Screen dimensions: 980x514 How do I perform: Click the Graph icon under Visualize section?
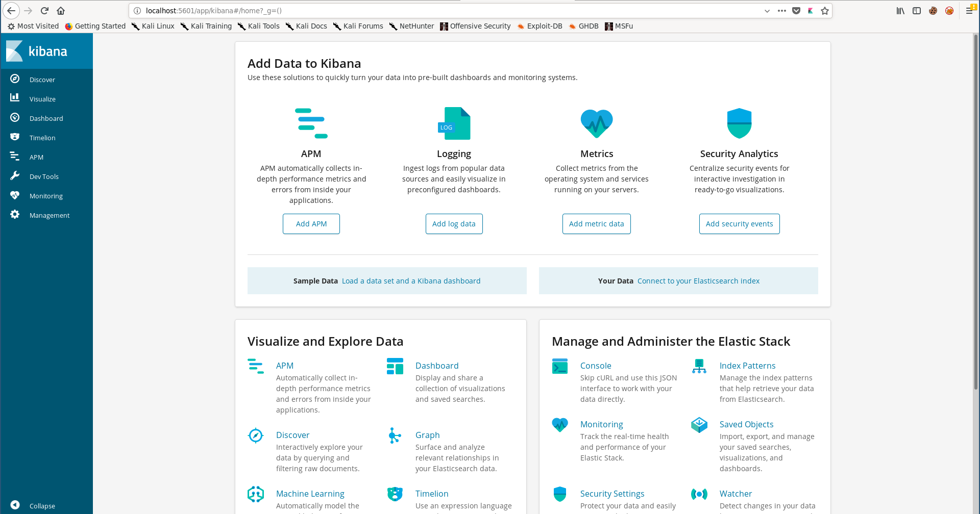click(395, 435)
